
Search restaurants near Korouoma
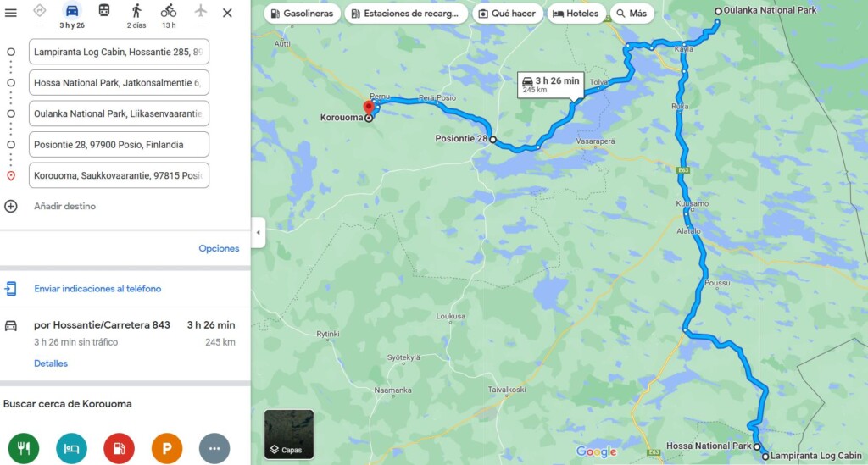coord(24,448)
